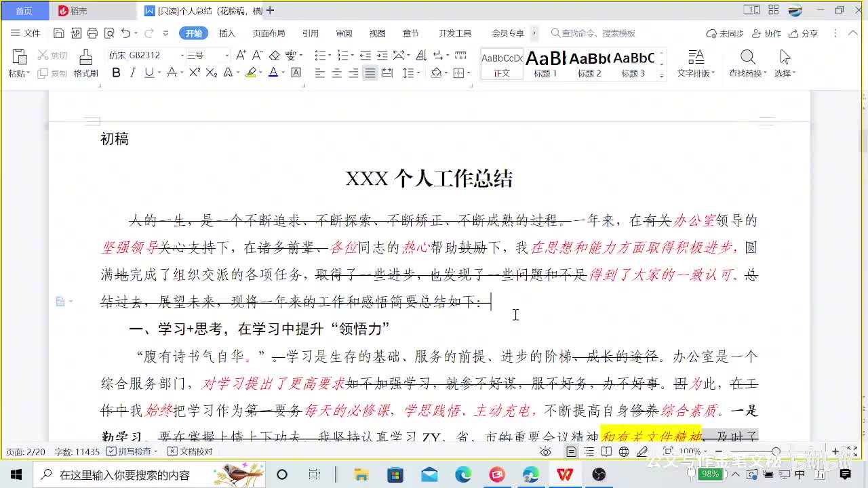
Task: Open the 文件 menu
Action: point(26,33)
